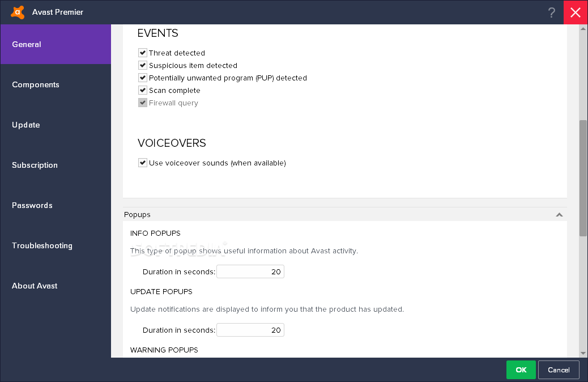588x382 pixels.
Task: Click the EVENTS heading text
Action: [157, 33]
